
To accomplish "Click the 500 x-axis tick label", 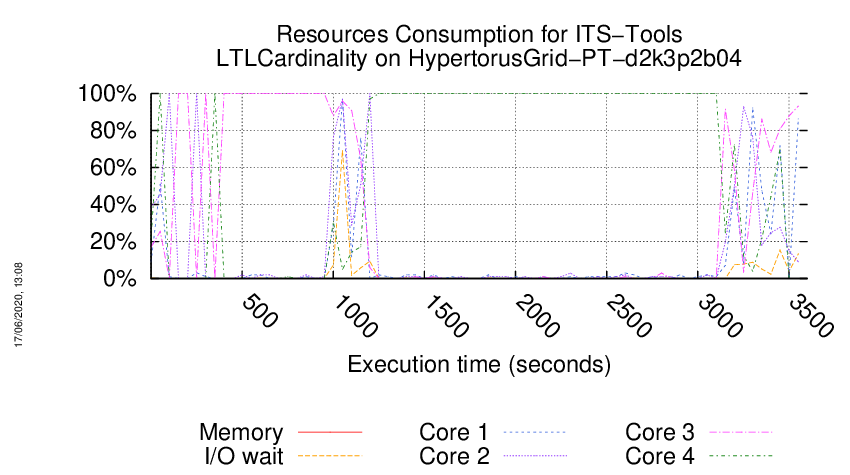I will (260, 311).
